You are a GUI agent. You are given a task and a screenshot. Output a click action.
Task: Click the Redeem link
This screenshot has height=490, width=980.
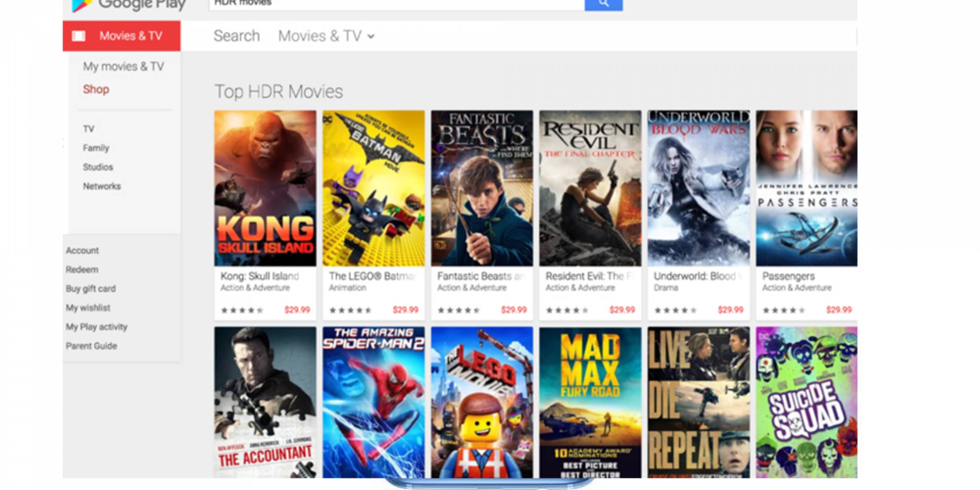point(82,269)
